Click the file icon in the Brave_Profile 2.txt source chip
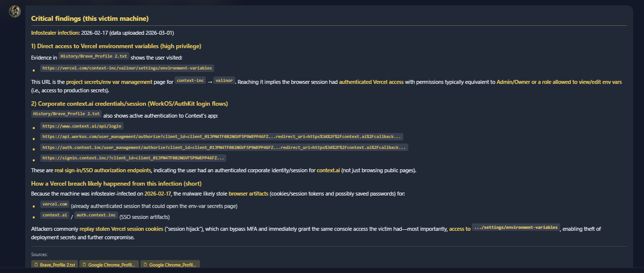 [36, 265]
